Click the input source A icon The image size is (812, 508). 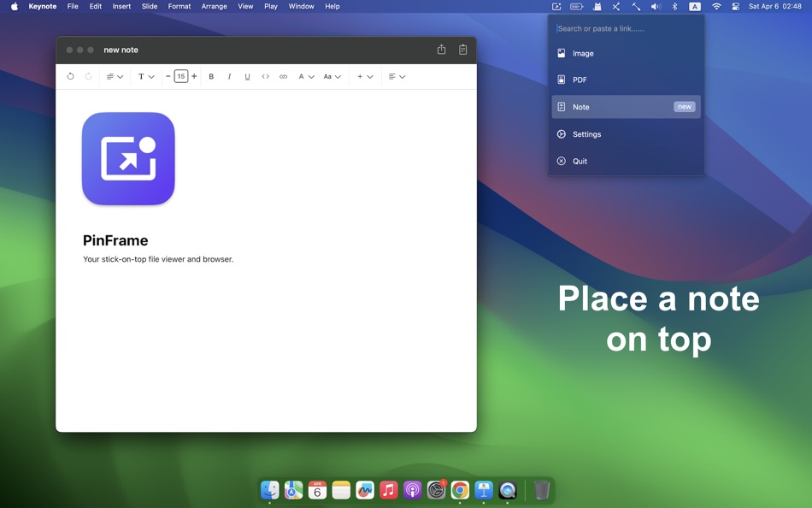click(x=695, y=6)
